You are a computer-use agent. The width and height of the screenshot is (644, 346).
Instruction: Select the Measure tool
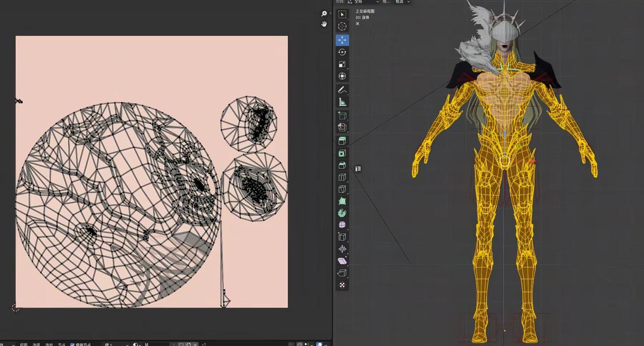342,102
